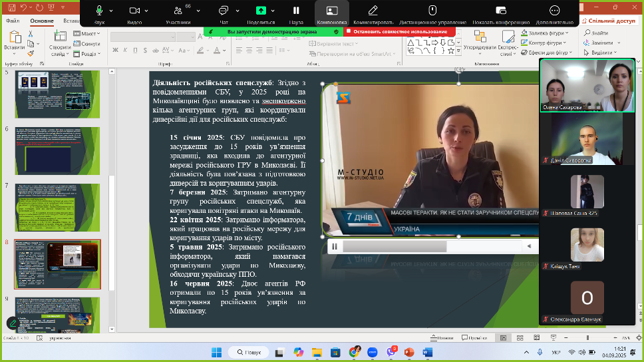This screenshot has height=362, width=644.
Task: Open the Shape Fill dropdown
Action: 547,33
